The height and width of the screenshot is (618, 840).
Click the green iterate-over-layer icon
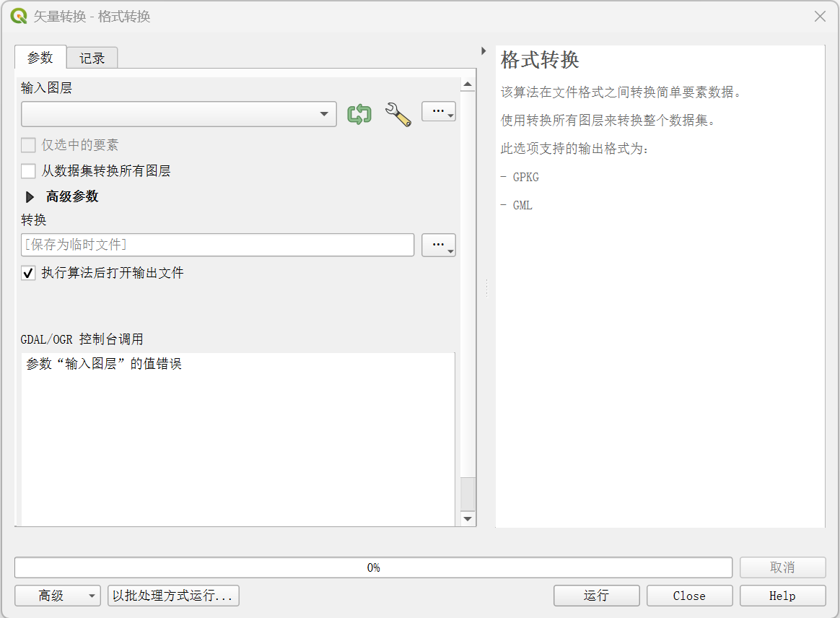tap(359, 114)
